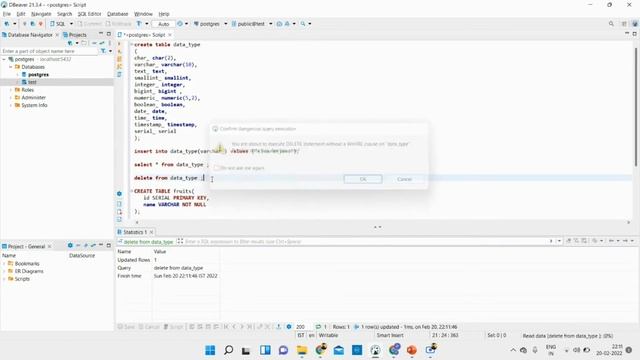Collapse the postgres localhost connection node
640x360 pixels.
tap(4, 59)
